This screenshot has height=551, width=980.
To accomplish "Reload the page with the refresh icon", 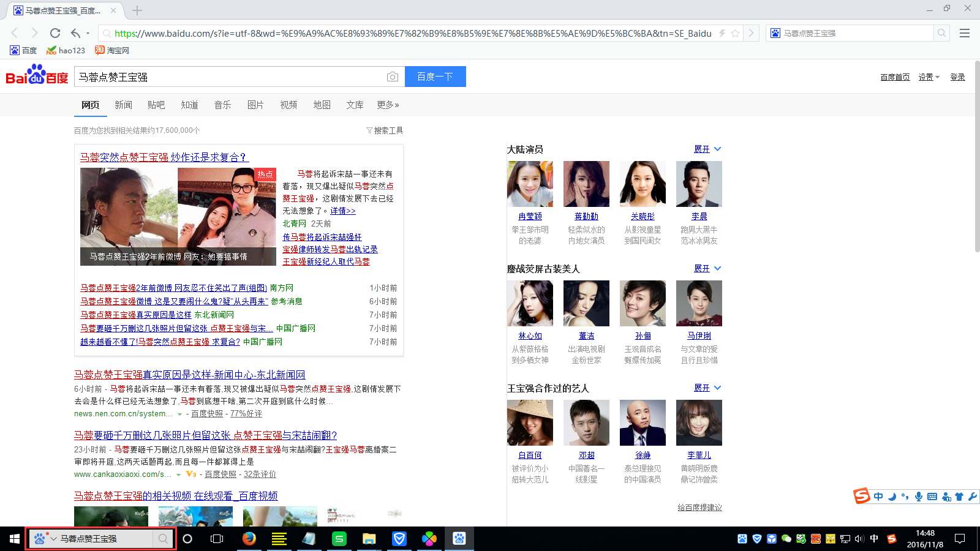I will point(55,33).
